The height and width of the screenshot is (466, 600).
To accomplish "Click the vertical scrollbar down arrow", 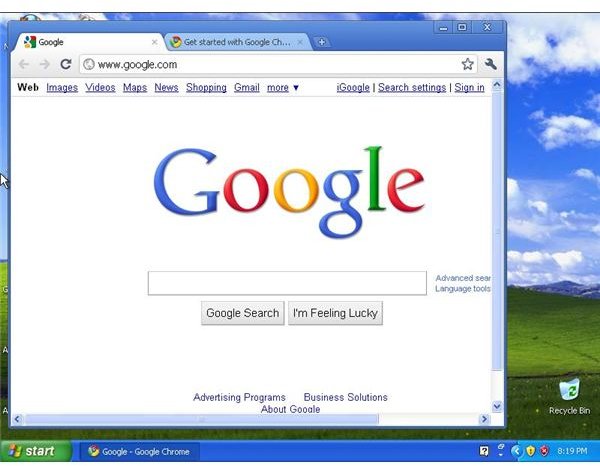I will click(497, 406).
